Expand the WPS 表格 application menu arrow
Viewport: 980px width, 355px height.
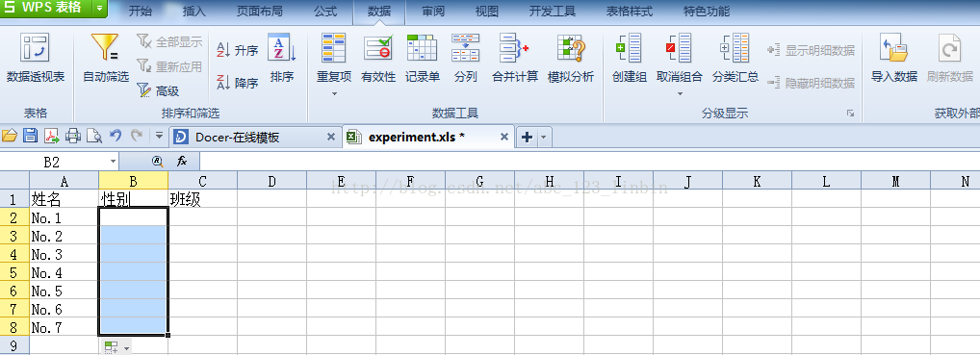tap(99, 8)
